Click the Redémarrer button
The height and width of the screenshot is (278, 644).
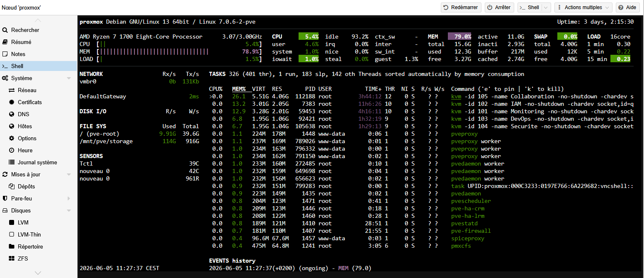461,7
